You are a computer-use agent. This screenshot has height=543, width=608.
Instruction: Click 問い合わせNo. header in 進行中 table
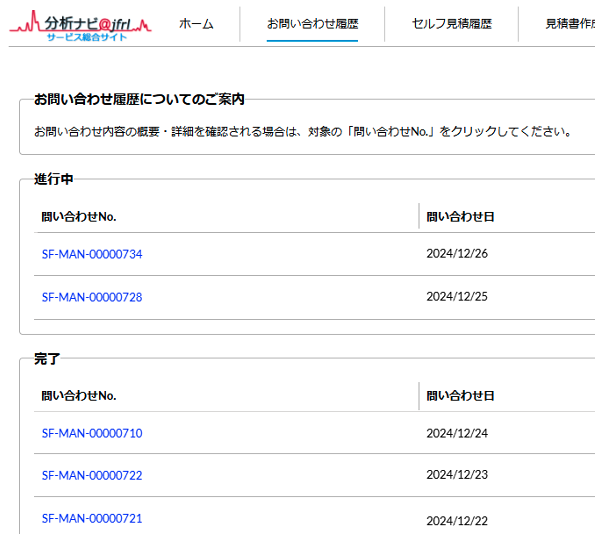coord(79,216)
